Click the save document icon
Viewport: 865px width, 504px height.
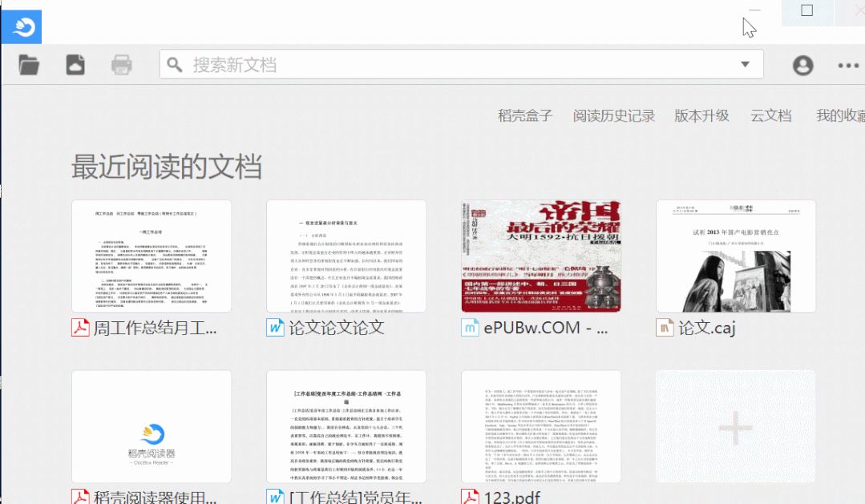75,65
